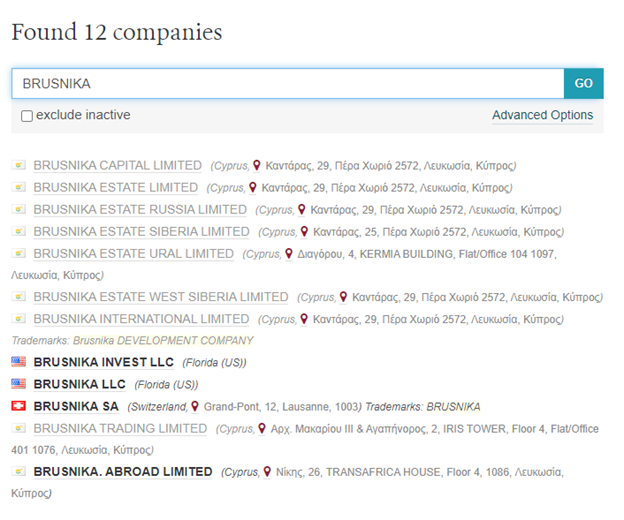This screenshot has width=624, height=520.
Task: Click the map pin for BRUSNIKA TRADING LIMITED
Action: [263, 428]
